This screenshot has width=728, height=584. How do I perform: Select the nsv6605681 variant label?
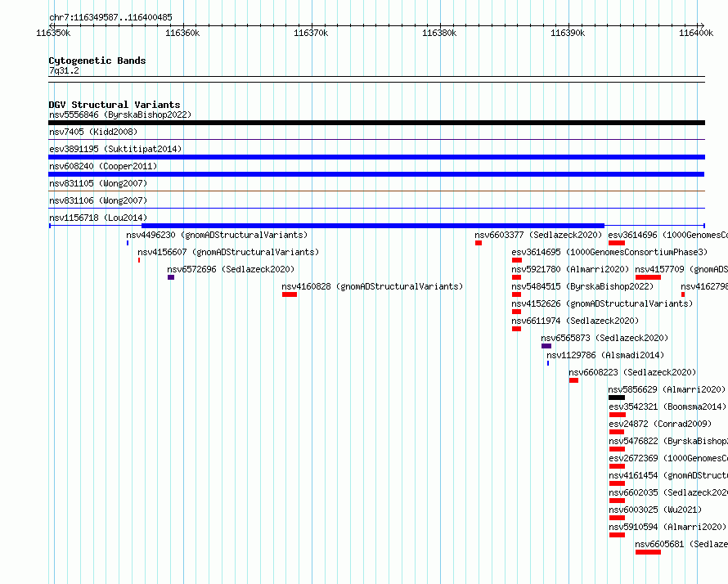click(681, 544)
